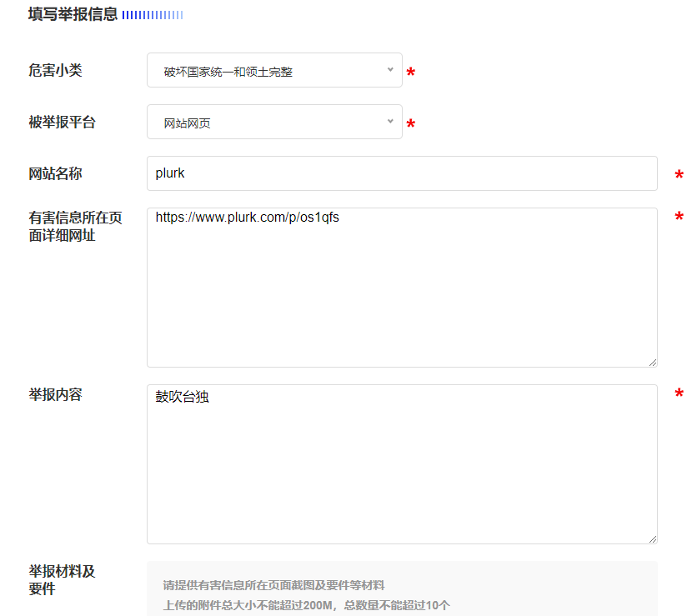Image resolution: width=692 pixels, height=616 pixels.
Task: Click the upload area for 举报材料及要件
Action: tap(402, 588)
